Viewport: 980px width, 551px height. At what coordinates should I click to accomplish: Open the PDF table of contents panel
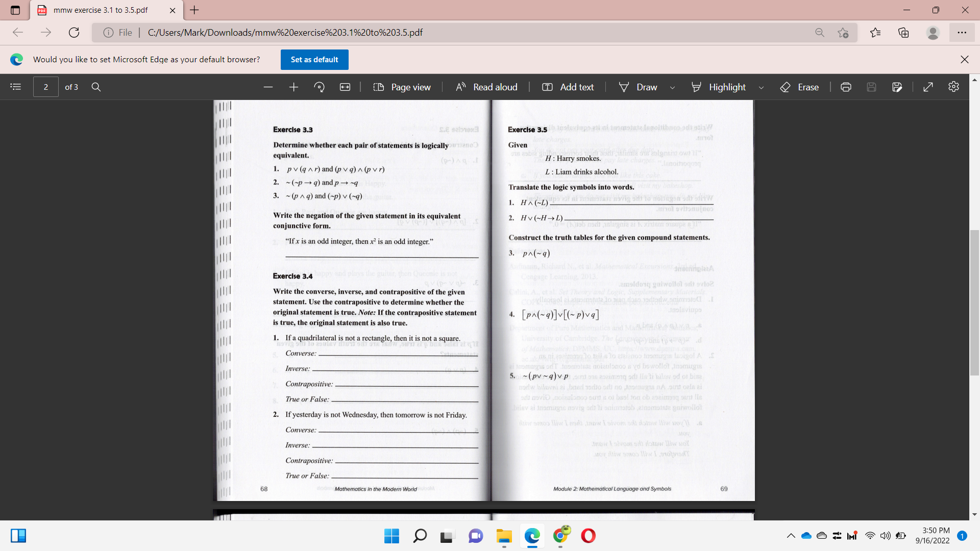point(15,87)
